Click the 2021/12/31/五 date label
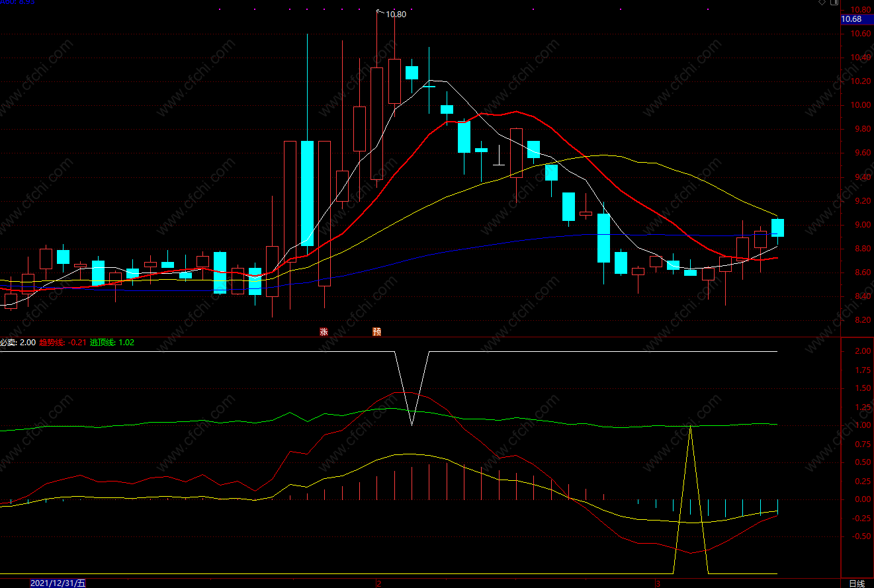The image size is (874, 588). 58,583
